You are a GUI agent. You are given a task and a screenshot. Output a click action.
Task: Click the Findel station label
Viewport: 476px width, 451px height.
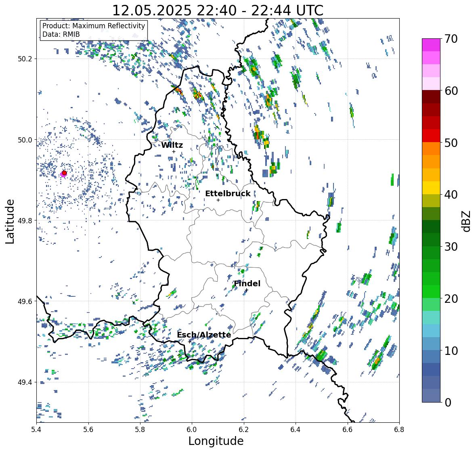coord(247,283)
